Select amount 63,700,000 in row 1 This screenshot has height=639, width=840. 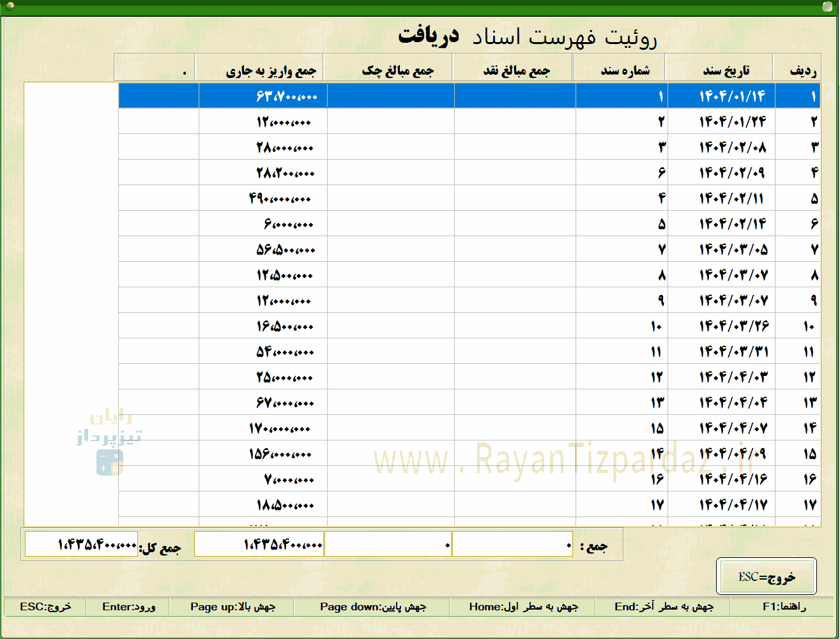(x=263, y=96)
